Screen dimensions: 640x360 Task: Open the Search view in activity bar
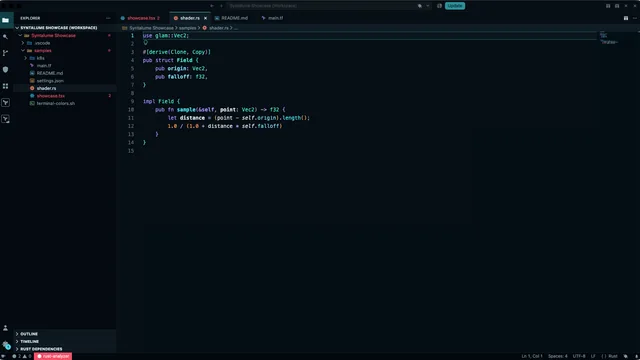click(5, 37)
